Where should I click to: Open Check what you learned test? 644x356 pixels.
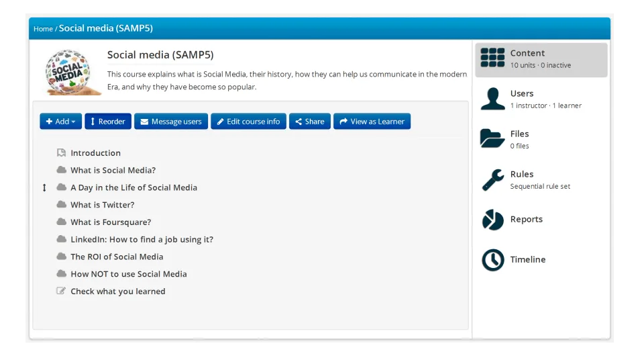click(x=118, y=291)
